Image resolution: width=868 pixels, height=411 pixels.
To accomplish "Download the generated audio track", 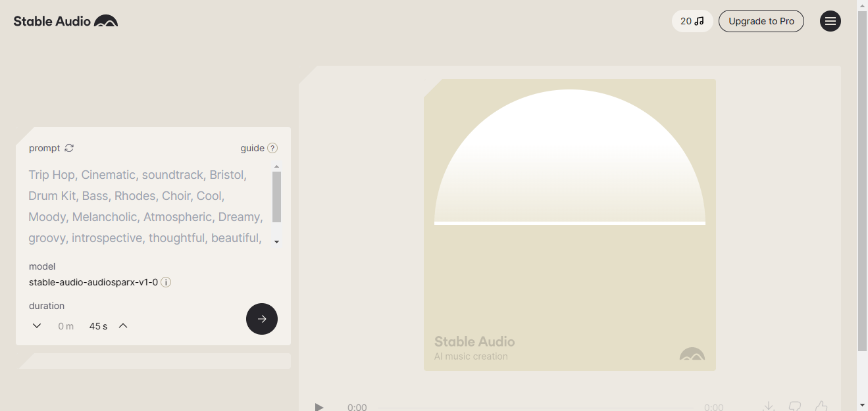I will (767, 406).
